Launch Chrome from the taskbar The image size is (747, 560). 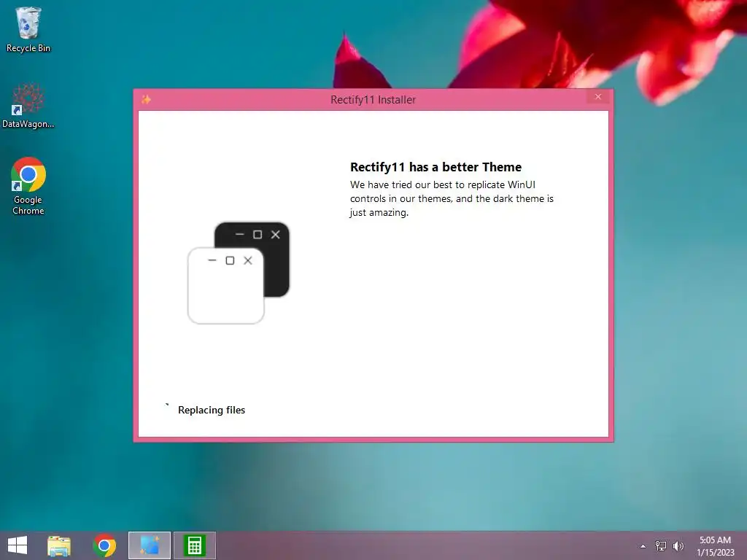tap(104, 545)
